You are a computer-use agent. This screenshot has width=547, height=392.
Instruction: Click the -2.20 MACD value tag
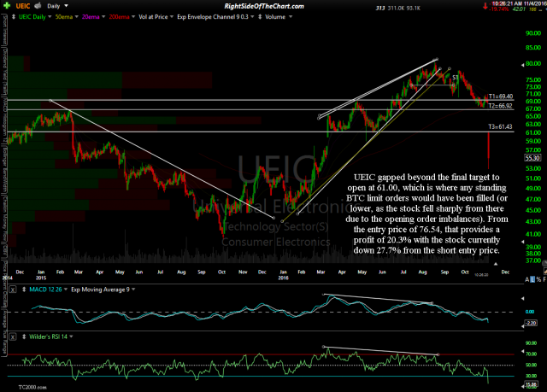[x=531, y=323]
